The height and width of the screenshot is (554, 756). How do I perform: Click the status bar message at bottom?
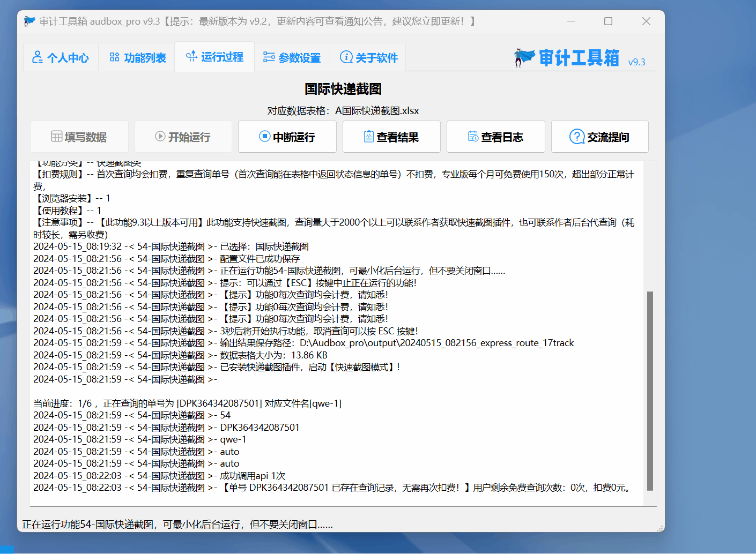click(x=177, y=525)
